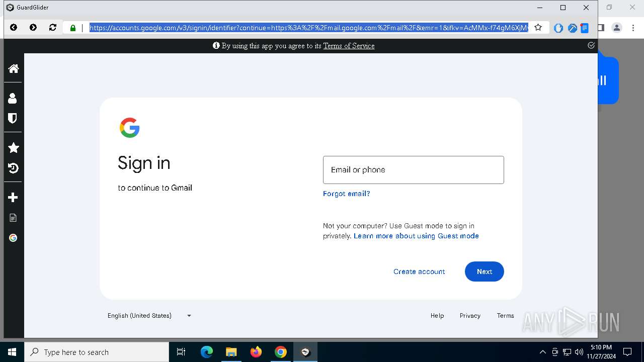Click the Email or phone field
644x362 pixels.
point(413,170)
